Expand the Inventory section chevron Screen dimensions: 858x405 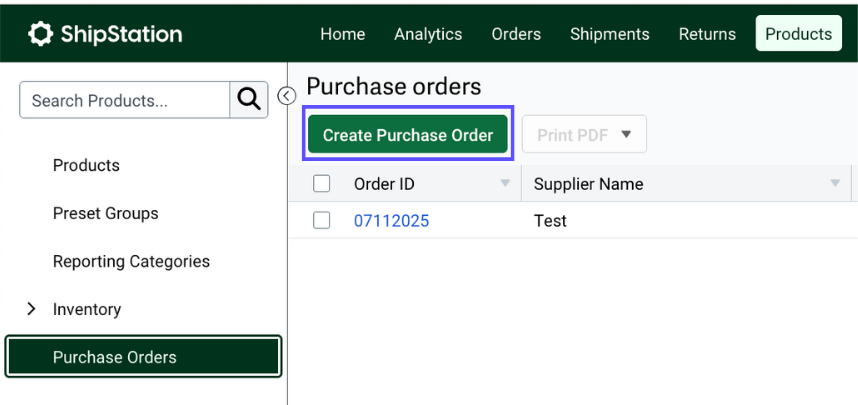[31, 309]
